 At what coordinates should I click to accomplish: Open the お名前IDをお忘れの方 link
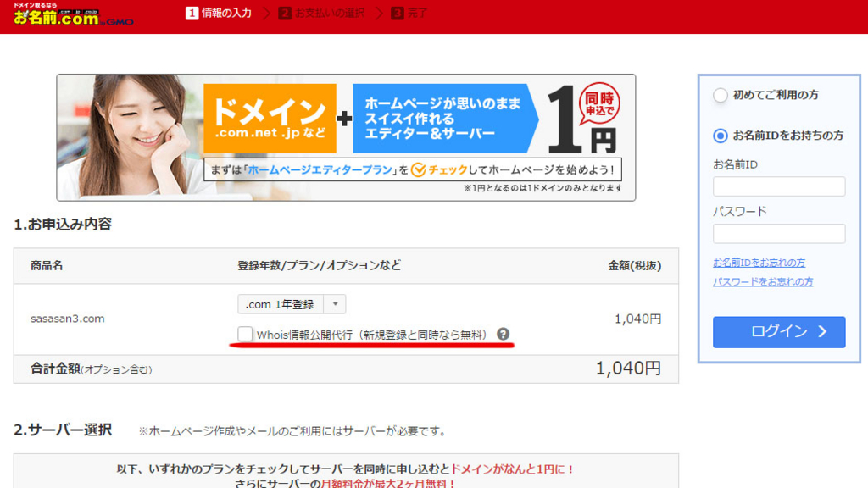(759, 263)
